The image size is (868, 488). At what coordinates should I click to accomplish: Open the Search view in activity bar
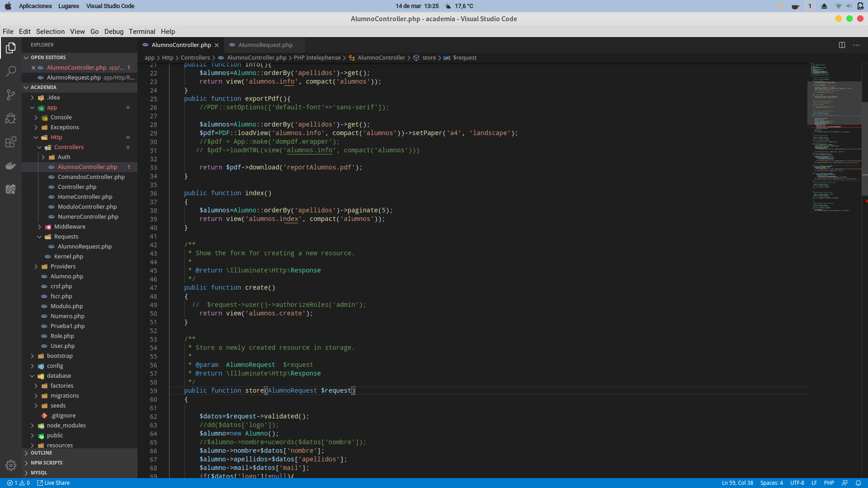coord(11,71)
